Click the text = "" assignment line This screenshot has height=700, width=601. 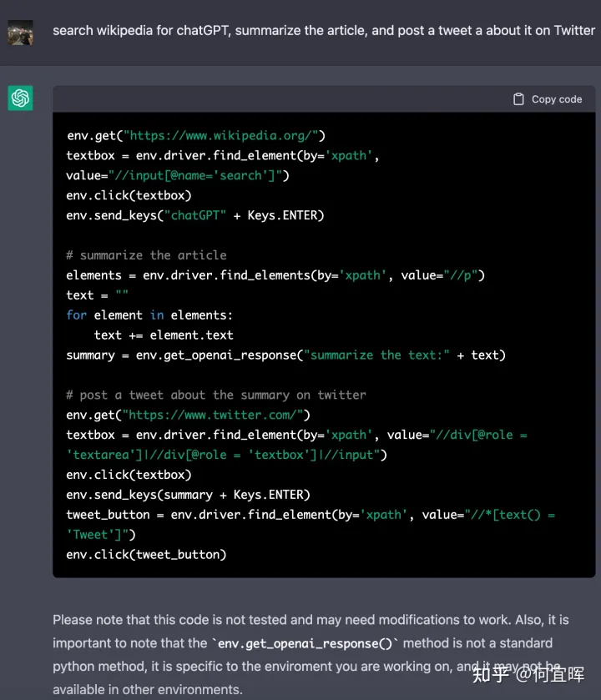[x=98, y=295]
